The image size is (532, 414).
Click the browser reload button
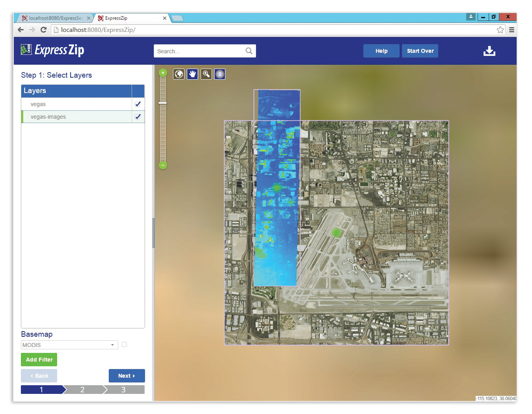point(44,30)
